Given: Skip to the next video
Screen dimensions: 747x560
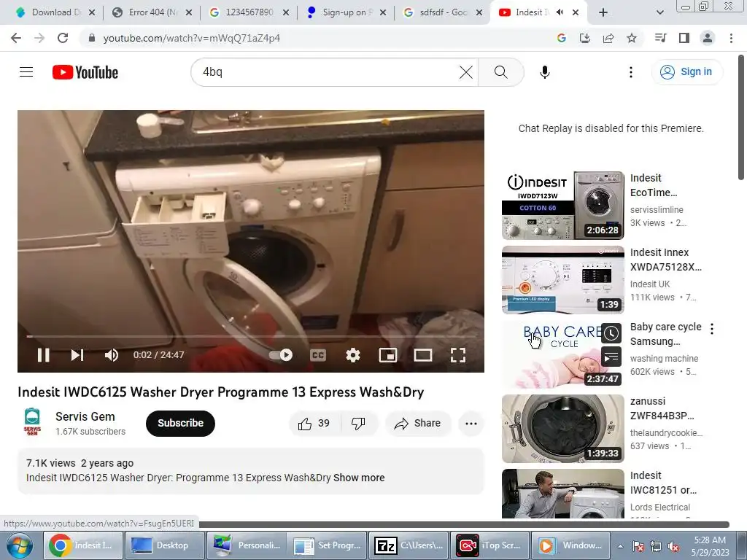Looking at the screenshot, I should [77, 355].
